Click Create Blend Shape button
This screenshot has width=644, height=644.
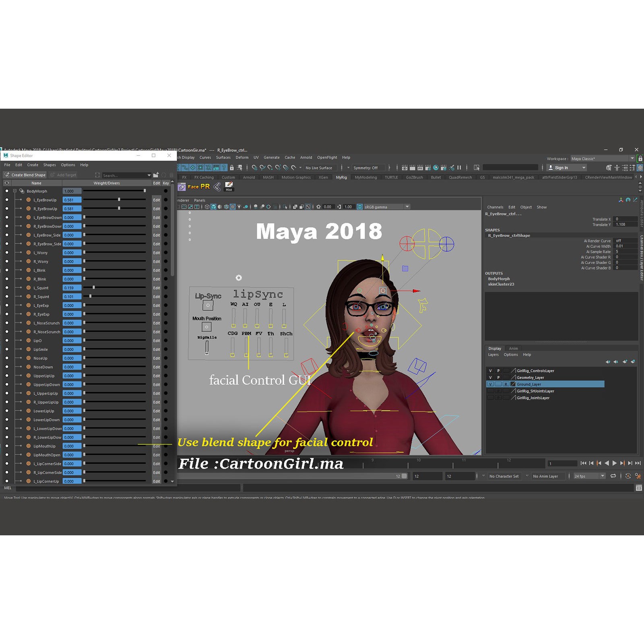(25, 175)
